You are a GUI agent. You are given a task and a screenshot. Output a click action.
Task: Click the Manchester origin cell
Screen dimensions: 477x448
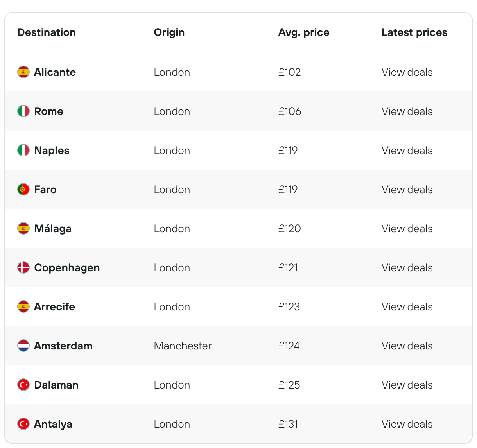pos(183,346)
